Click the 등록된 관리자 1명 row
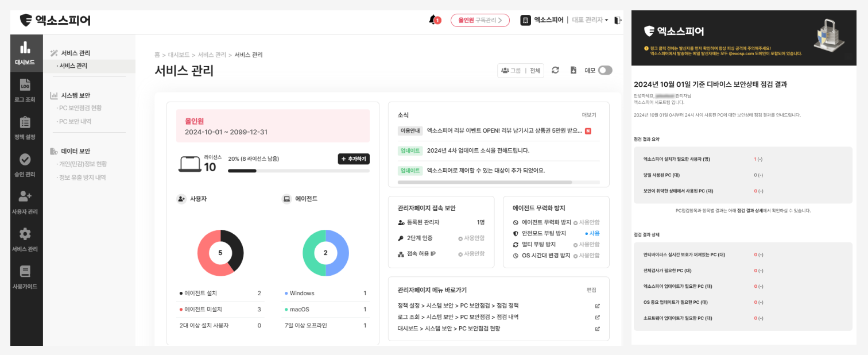 coord(441,222)
